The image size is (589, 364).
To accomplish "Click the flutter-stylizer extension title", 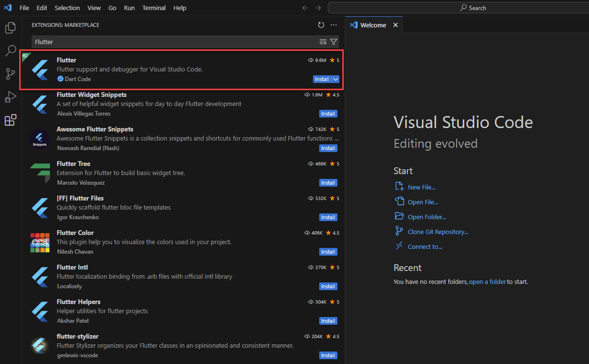I will tap(77, 336).
